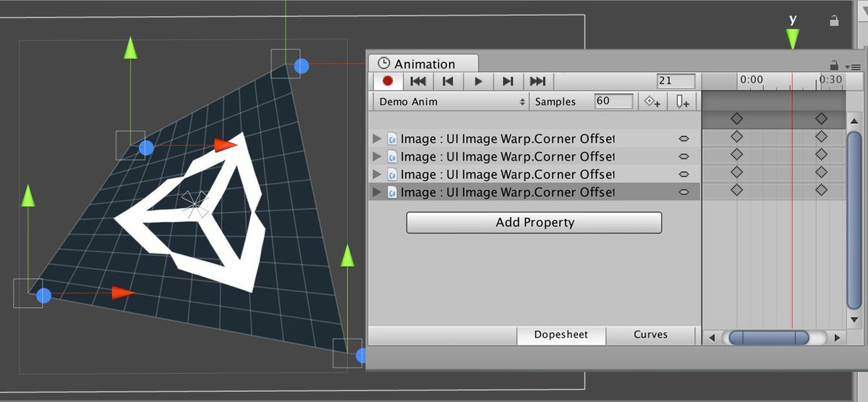Enable the red record button in Animation window
Screen dimensions: 868x402
point(388,81)
